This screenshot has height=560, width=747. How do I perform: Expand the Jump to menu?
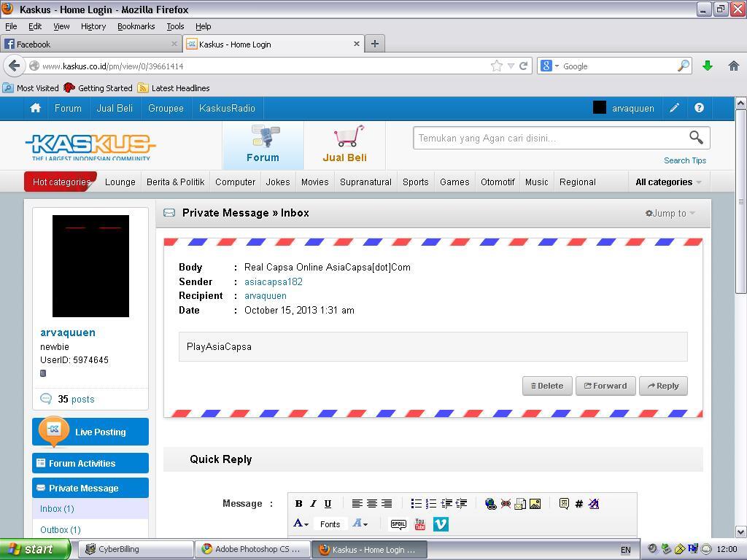[670, 214]
